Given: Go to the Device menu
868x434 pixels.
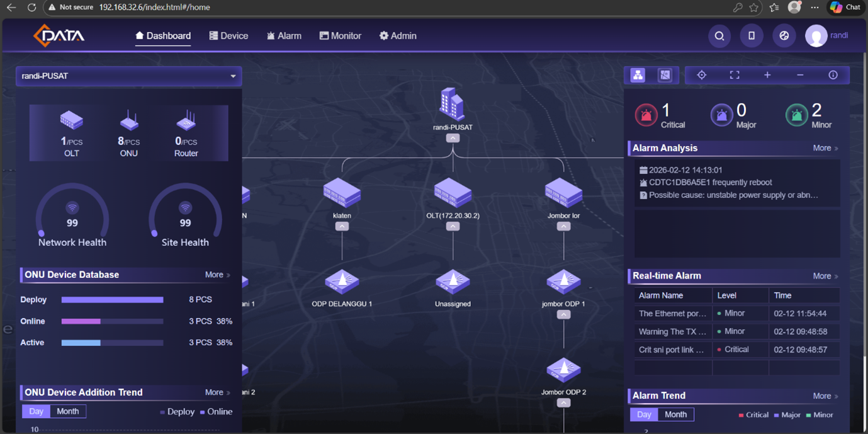Looking at the screenshot, I should (x=228, y=36).
